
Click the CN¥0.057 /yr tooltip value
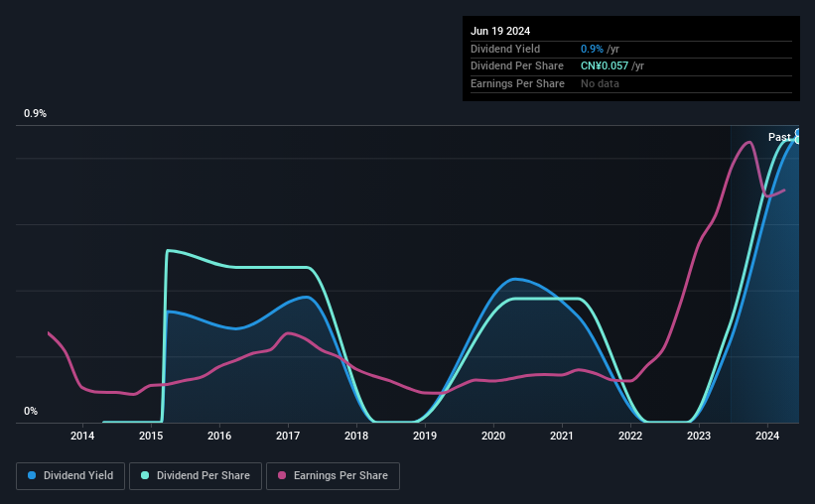pyautogui.click(x=612, y=66)
